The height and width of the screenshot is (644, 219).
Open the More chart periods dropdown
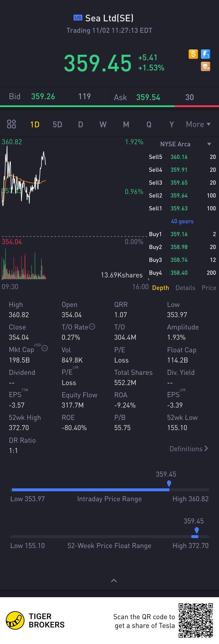point(198,124)
